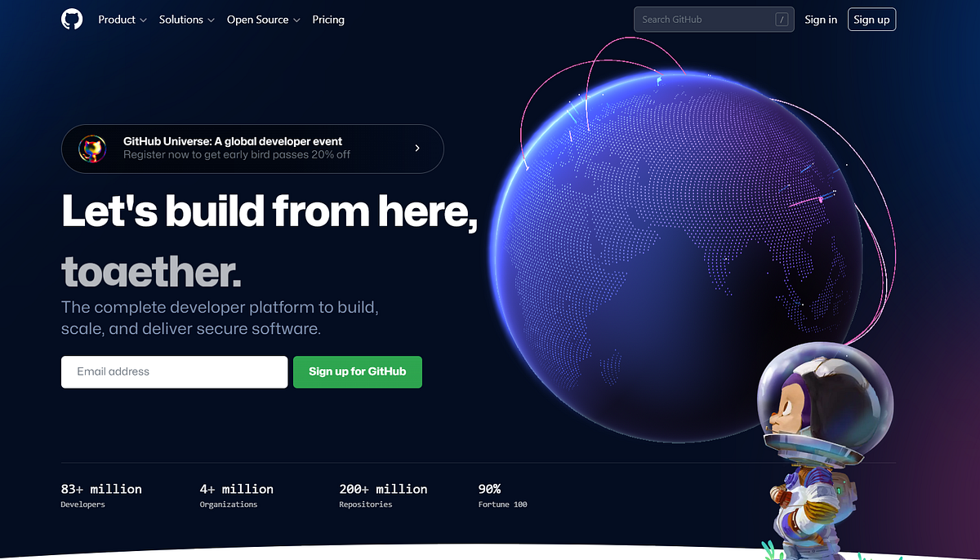This screenshot has height=560, width=980.
Task: Expand the Product dropdown menu
Action: click(122, 20)
